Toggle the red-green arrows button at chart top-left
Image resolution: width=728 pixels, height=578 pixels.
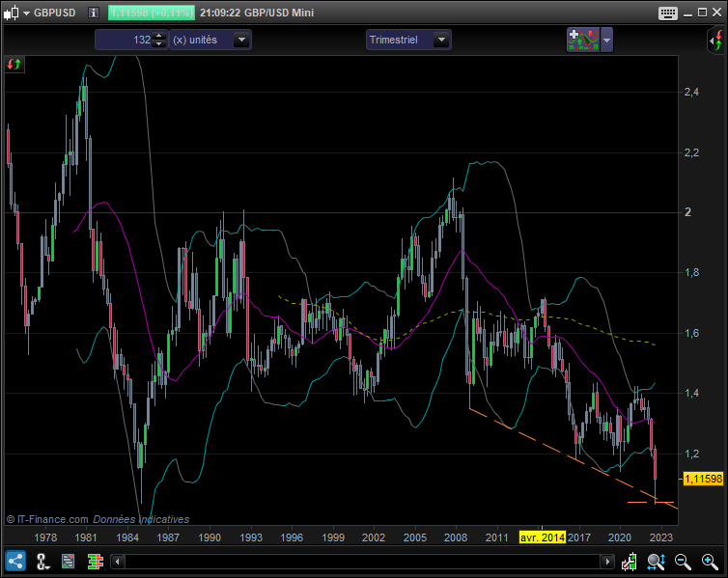(x=14, y=64)
